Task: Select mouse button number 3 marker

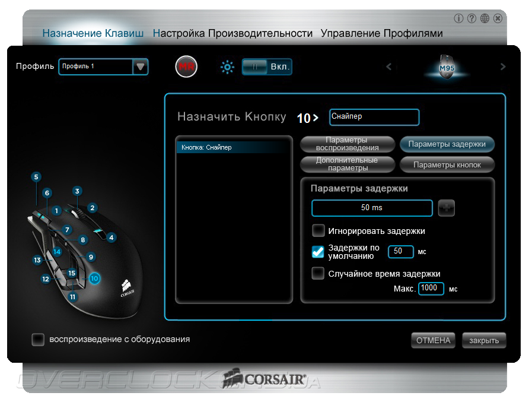Action: (77, 191)
